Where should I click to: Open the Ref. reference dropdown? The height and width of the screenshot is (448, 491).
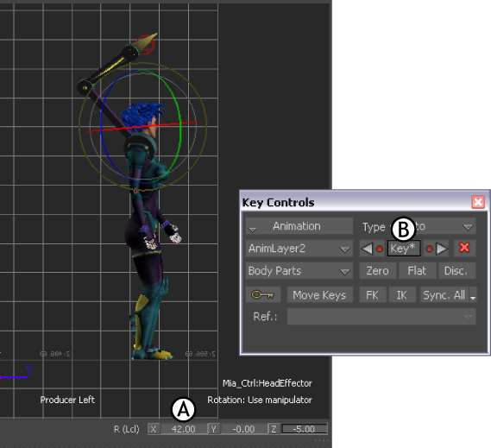point(381,317)
